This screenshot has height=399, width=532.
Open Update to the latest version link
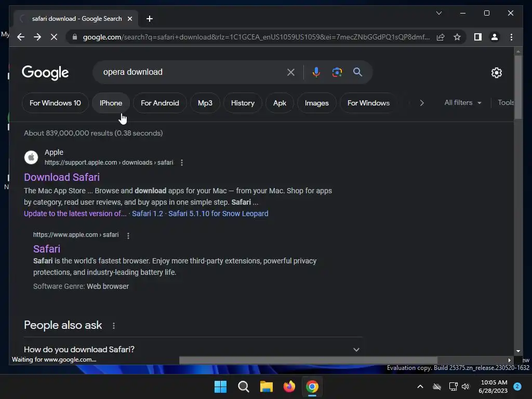[x=75, y=214]
